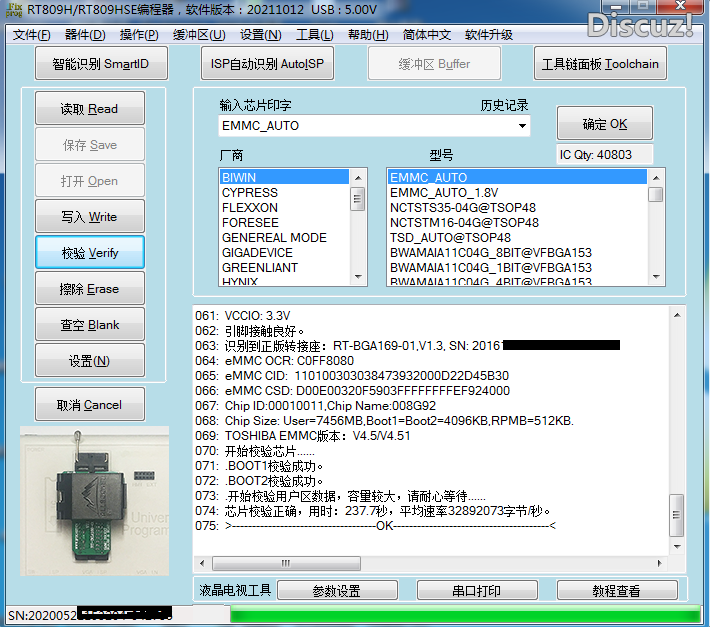The width and height of the screenshot is (710, 627).
Task: Click vendor list scroll up arrow
Action: [x=358, y=178]
